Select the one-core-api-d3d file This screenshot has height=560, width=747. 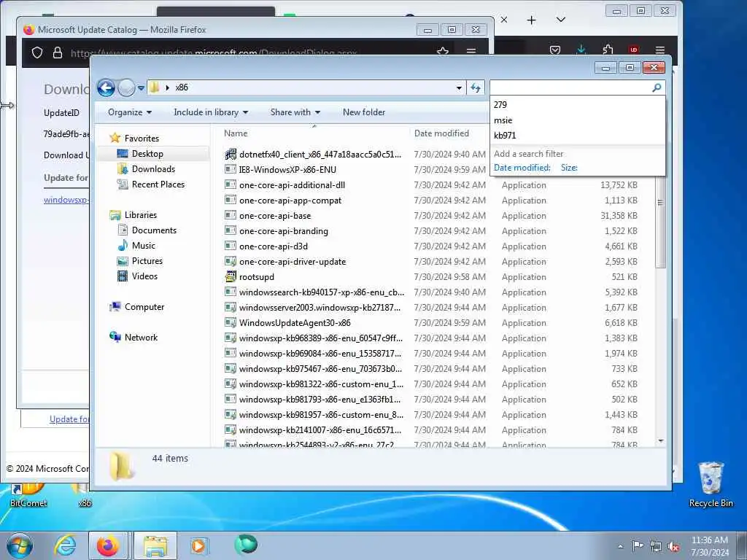click(274, 246)
